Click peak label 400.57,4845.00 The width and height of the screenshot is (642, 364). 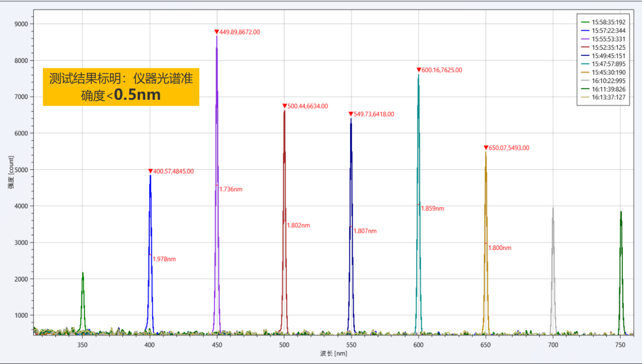pyautogui.click(x=173, y=172)
